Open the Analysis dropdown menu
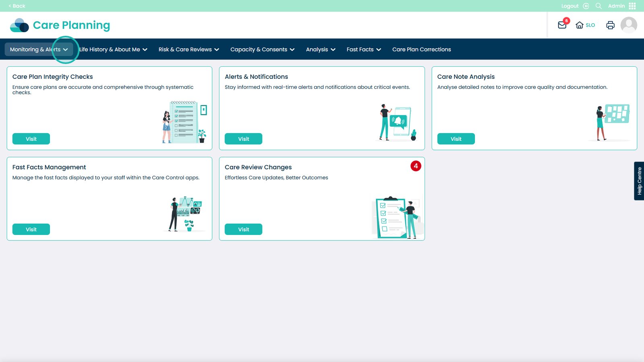 (320, 49)
